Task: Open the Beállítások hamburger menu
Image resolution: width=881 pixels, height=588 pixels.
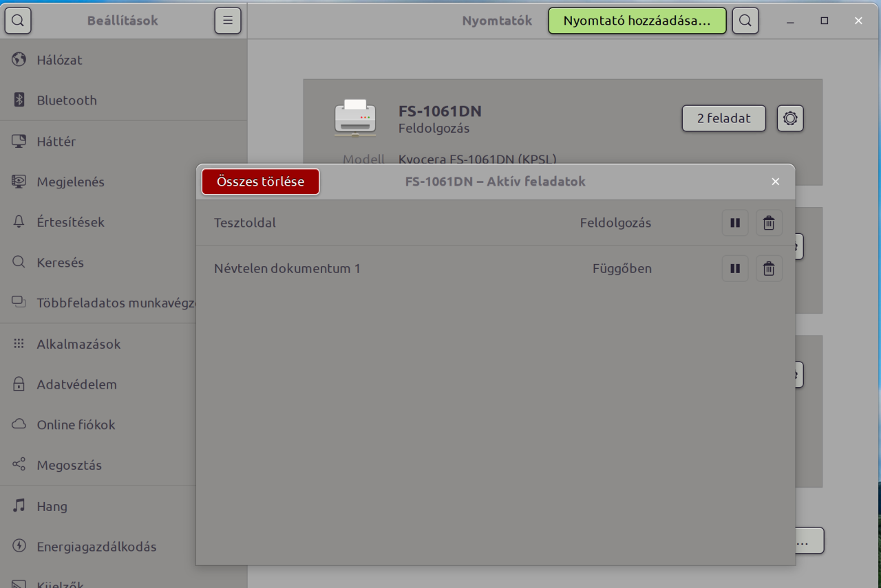Action: tap(228, 21)
